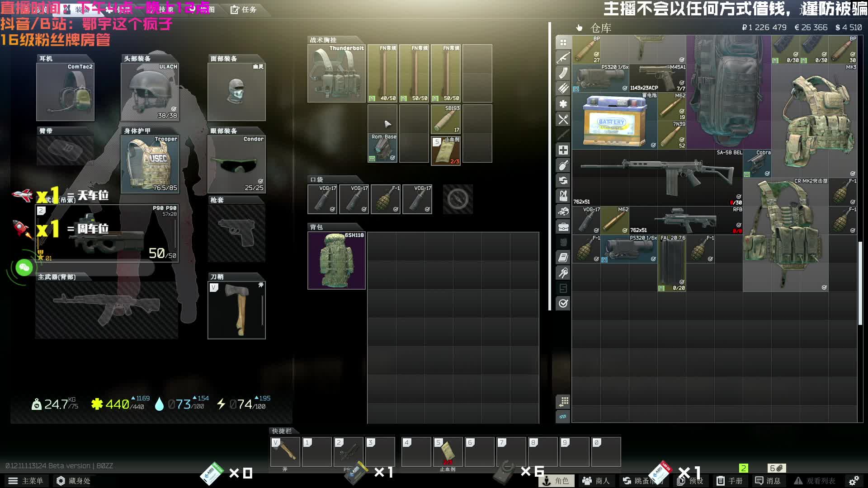Filter stash by headgear and goggles
The image size is (868, 488).
tap(563, 211)
